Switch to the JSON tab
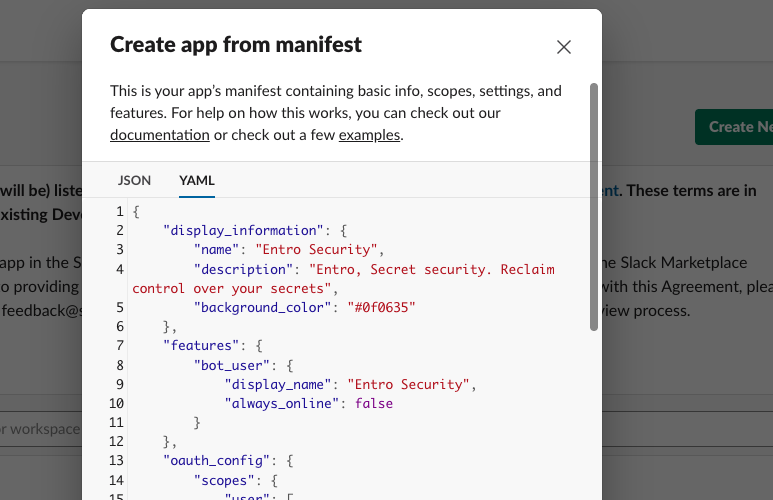This screenshot has width=773, height=500. [134, 180]
